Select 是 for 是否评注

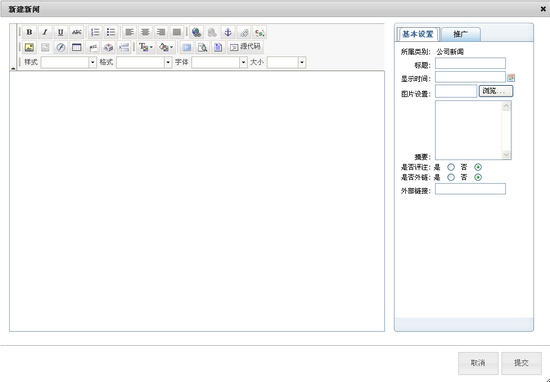451,167
